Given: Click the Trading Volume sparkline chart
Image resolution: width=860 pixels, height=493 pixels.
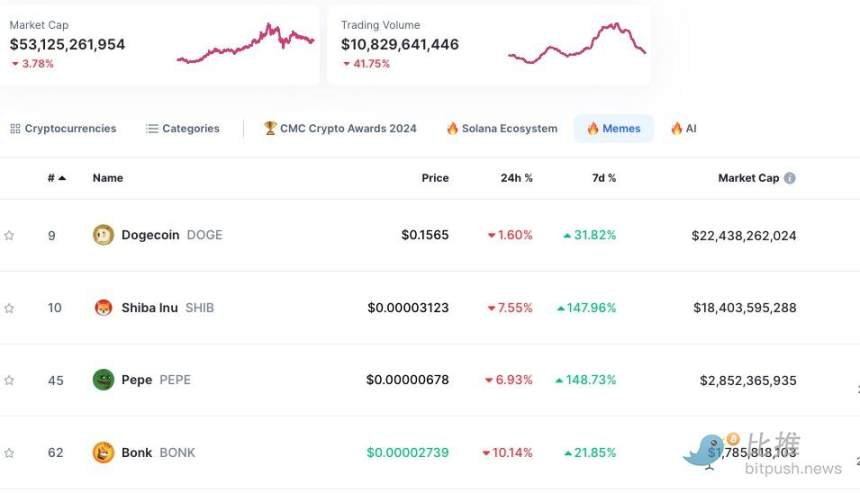Looking at the screenshot, I should [577, 43].
